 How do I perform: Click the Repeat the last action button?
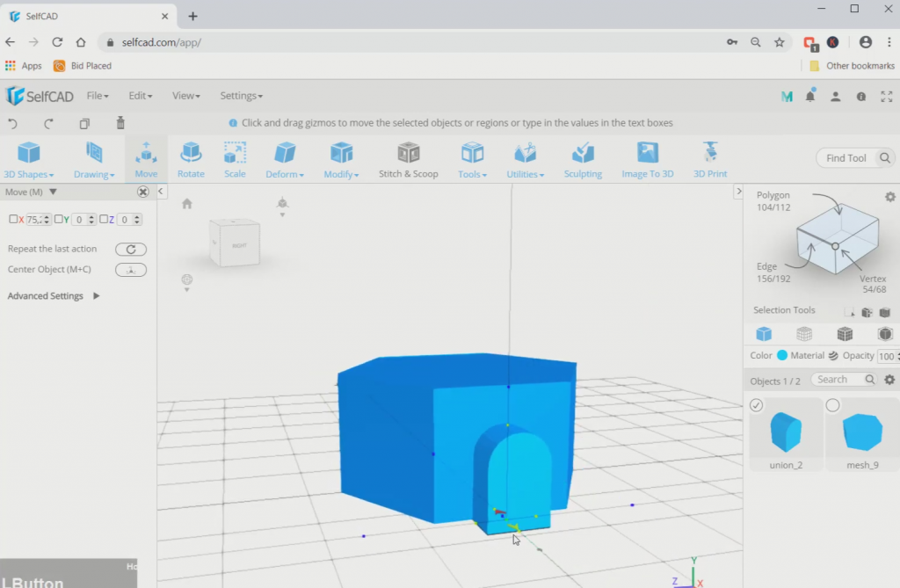(x=130, y=249)
